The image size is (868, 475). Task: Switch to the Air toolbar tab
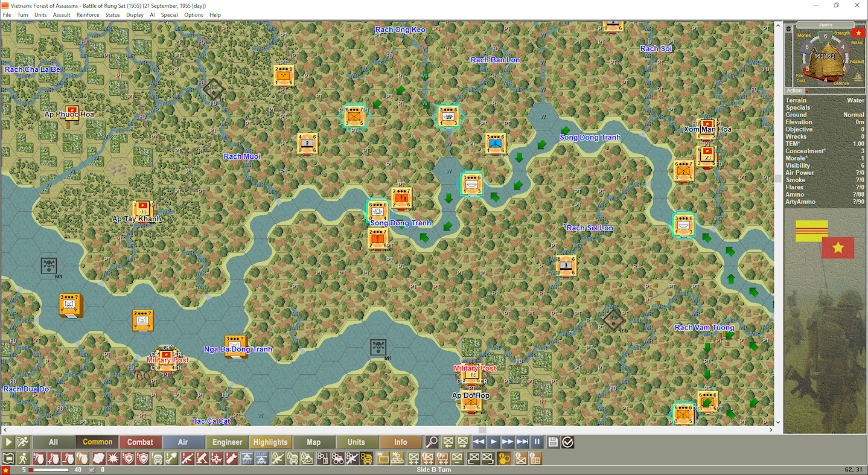183,442
